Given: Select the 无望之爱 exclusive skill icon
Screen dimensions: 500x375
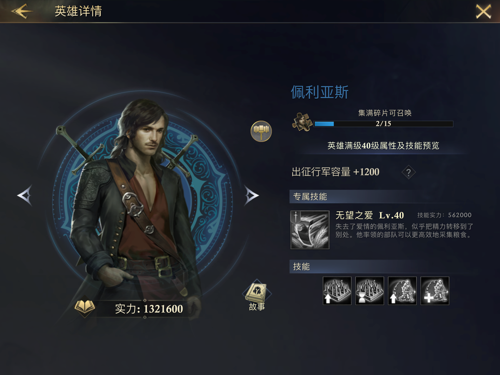Looking at the screenshot, I should pos(310,230).
